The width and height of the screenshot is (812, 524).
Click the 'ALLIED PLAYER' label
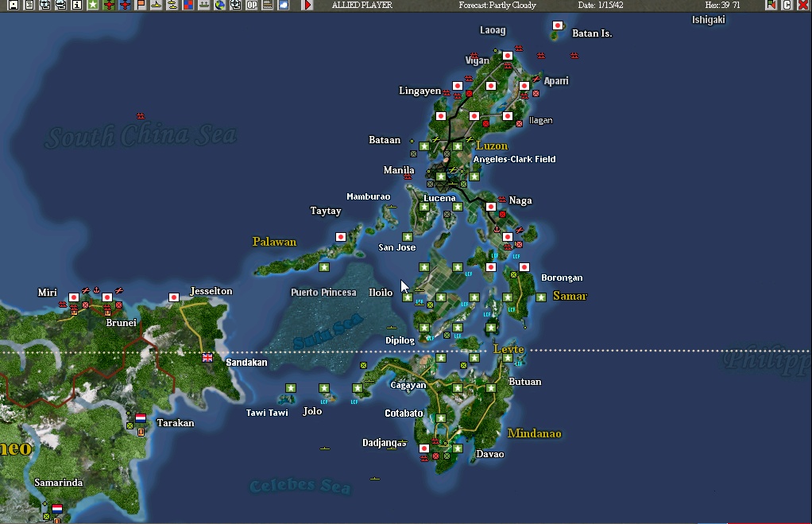click(362, 6)
